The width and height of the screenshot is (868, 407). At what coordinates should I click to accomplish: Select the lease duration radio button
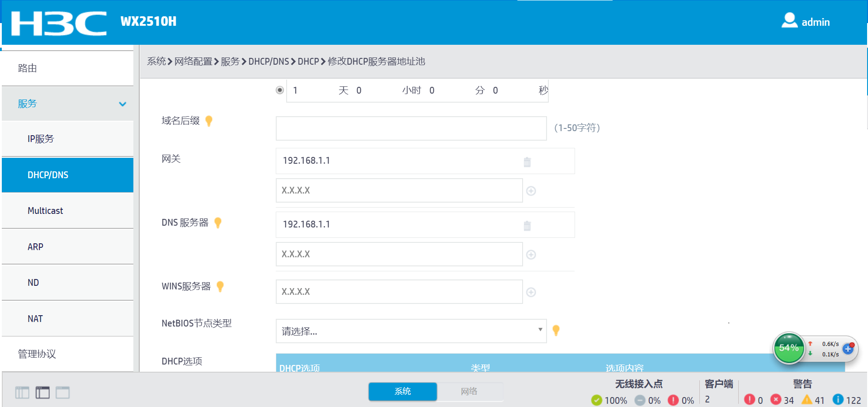coord(280,90)
